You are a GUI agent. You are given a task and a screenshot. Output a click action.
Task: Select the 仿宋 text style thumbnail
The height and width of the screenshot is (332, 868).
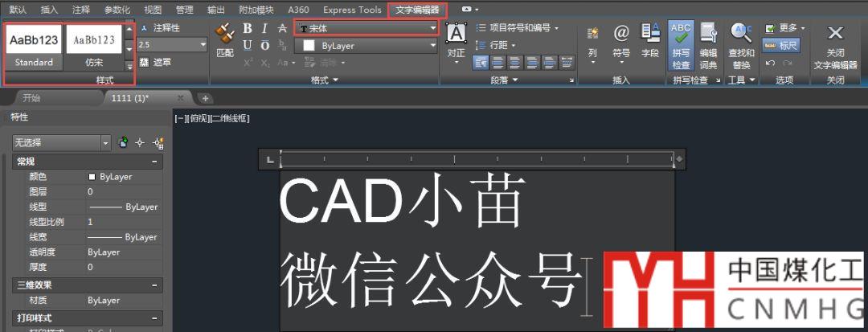94,47
